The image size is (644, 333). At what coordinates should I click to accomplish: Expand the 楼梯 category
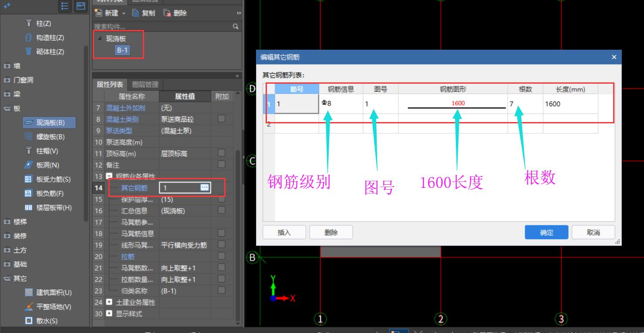pos(7,222)
